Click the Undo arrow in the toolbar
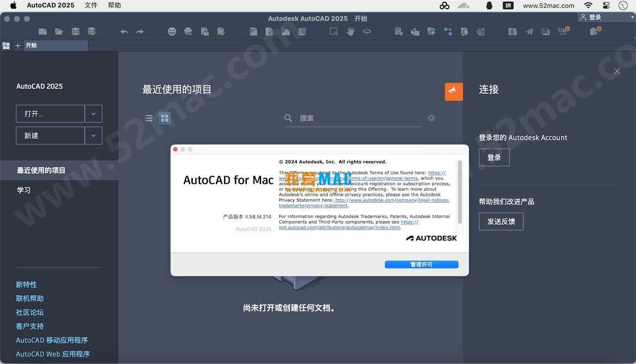This screenshot has width=636, height=364. pyautogui.click(x=123, y=31)
